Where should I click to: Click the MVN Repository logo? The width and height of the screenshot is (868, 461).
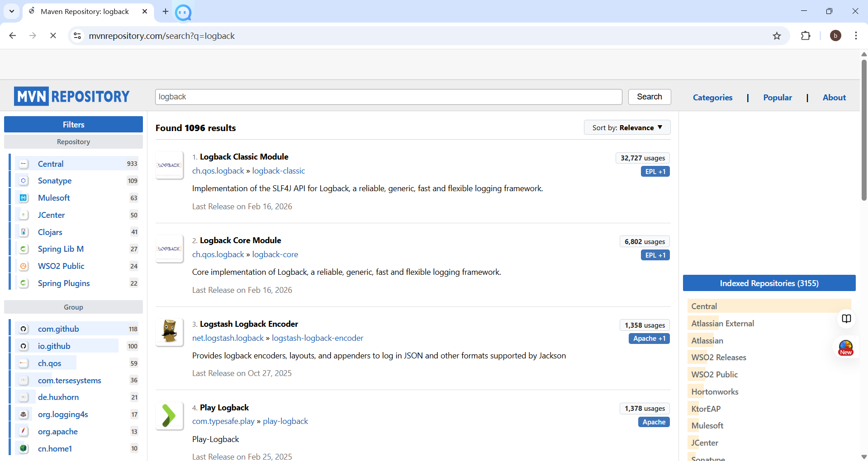tap(71, 96)
